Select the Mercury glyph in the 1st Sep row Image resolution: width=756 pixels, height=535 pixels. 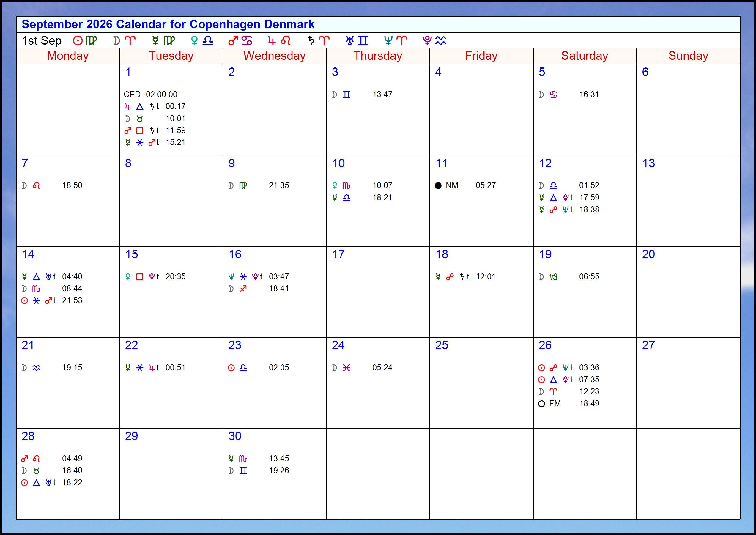point(155,41)
